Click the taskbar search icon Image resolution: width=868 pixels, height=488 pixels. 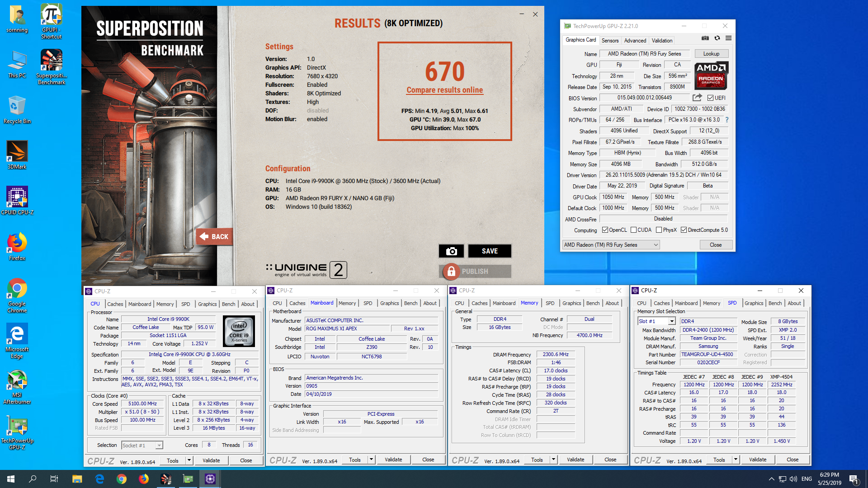coord(33,479)
